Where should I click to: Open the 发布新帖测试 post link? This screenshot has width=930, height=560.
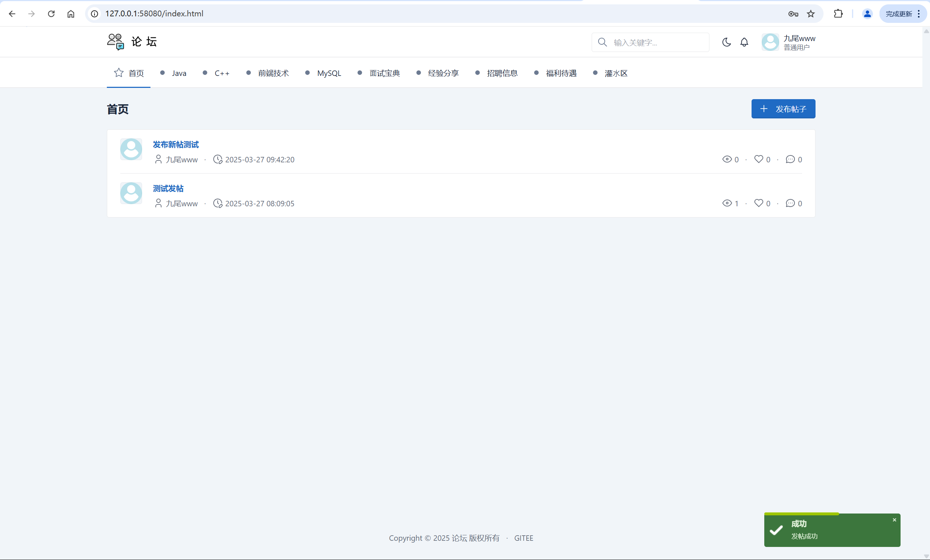[x=176, y=145]
